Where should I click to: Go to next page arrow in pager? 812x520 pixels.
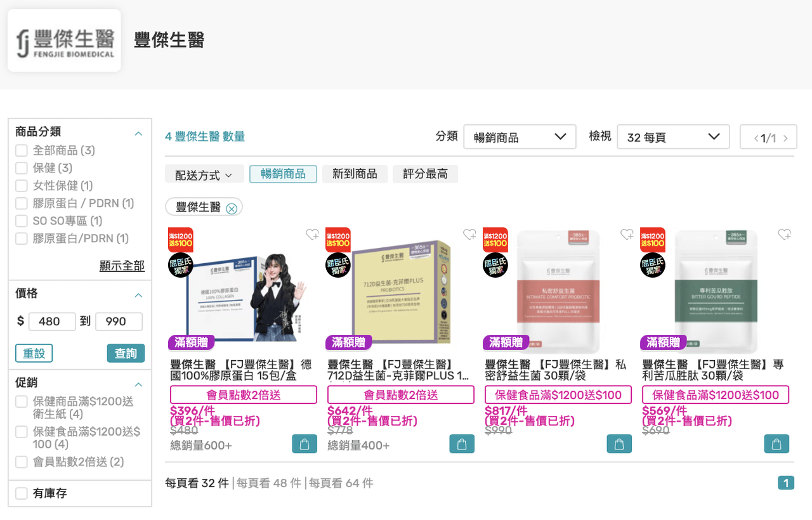785,138
